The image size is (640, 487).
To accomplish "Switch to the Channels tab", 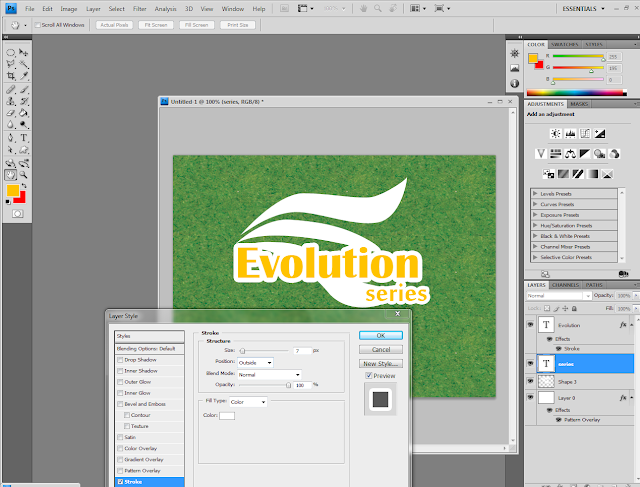I will 565,285.
